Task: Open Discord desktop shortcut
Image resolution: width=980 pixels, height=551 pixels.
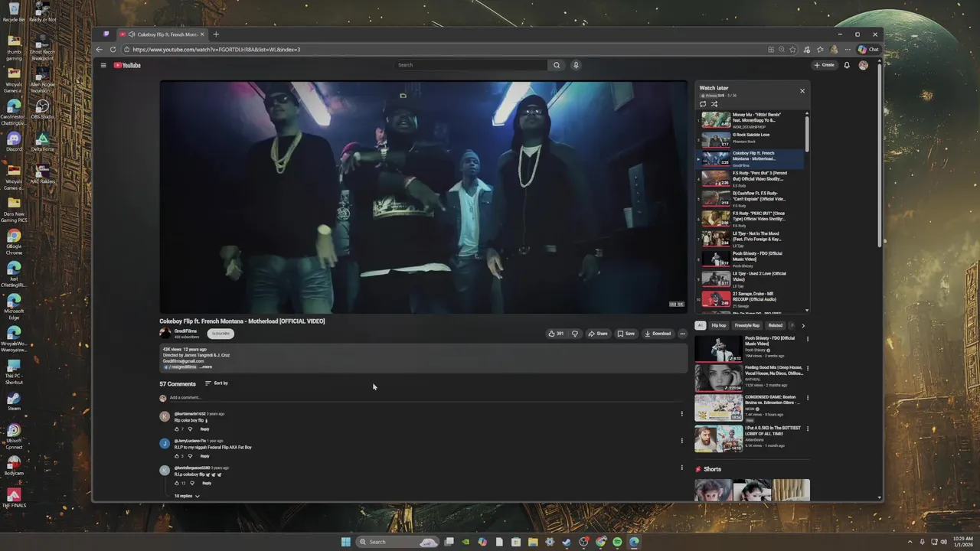Action: pos(14,142)
